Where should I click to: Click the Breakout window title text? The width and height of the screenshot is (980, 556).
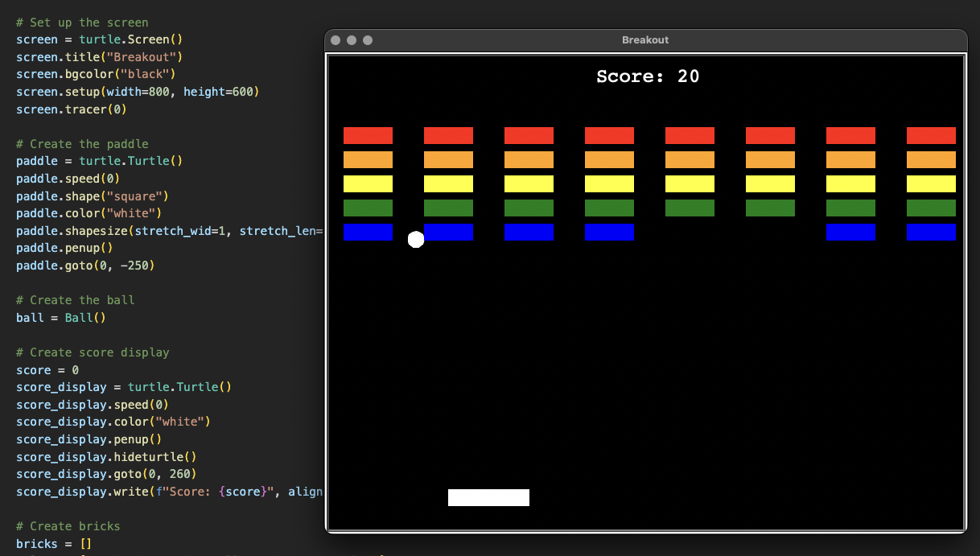(645, 40)
